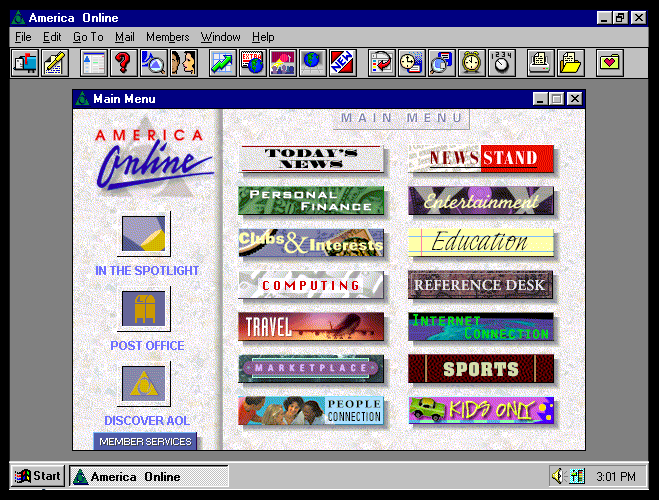Click the red arrow Keyword icon
This screenshot has width=659, height=500.
382,63
